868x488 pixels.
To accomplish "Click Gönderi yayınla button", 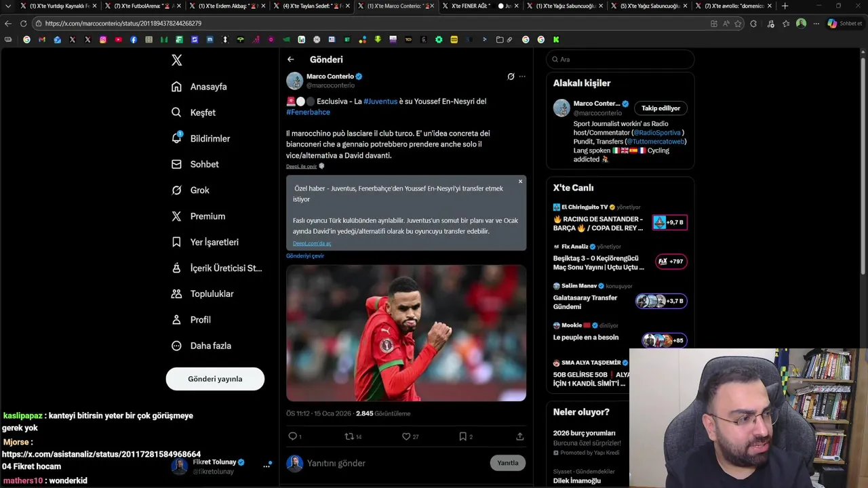I will (215, 379).
